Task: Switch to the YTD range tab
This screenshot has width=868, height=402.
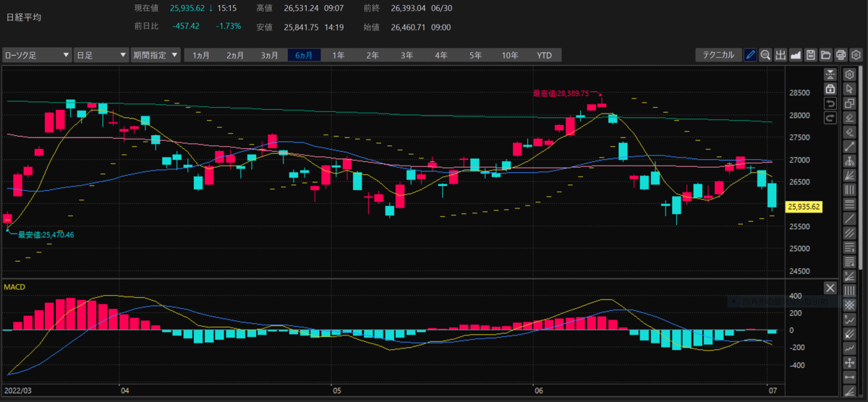Action: [x=544, y=55]
